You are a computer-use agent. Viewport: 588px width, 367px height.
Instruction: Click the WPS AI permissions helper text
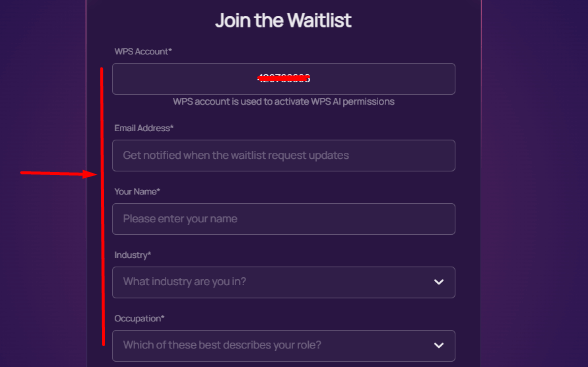coord(284,102)
